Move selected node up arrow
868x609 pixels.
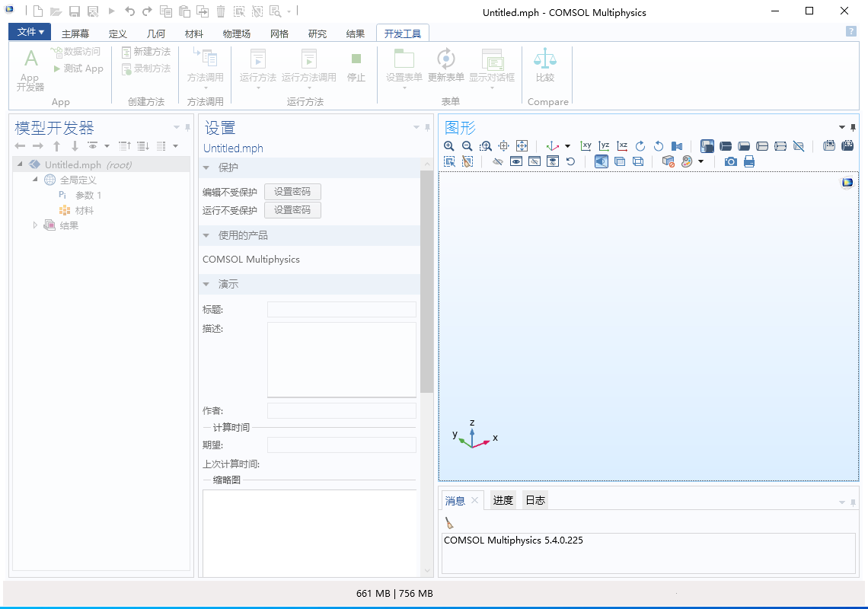coord(56,146)
